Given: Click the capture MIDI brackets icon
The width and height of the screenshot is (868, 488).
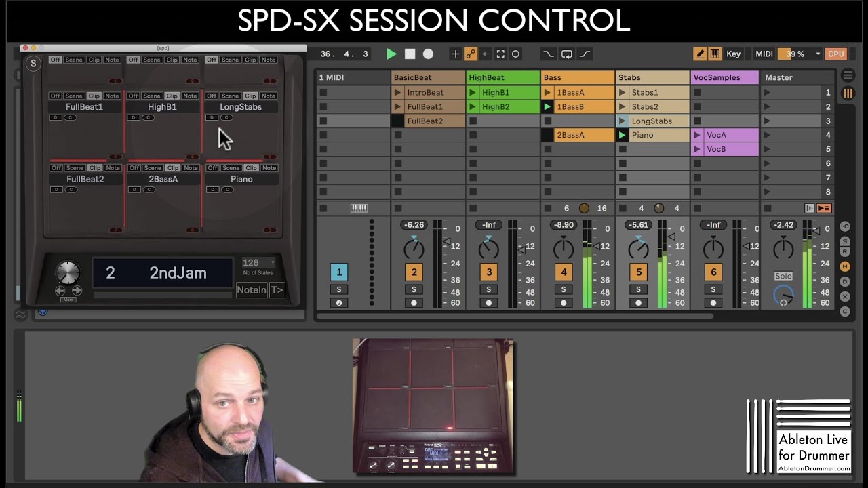Looking at the screenshot, I should 500,54.
